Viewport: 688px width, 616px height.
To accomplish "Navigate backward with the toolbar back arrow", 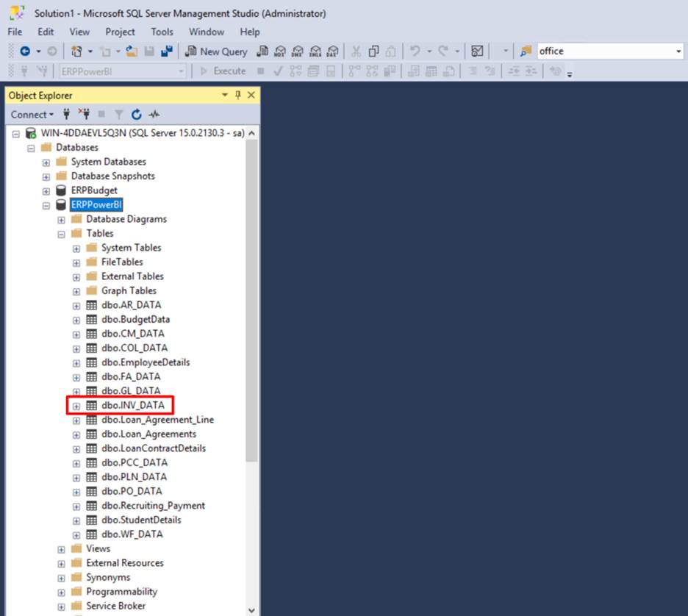I will [x=25, y=51].
